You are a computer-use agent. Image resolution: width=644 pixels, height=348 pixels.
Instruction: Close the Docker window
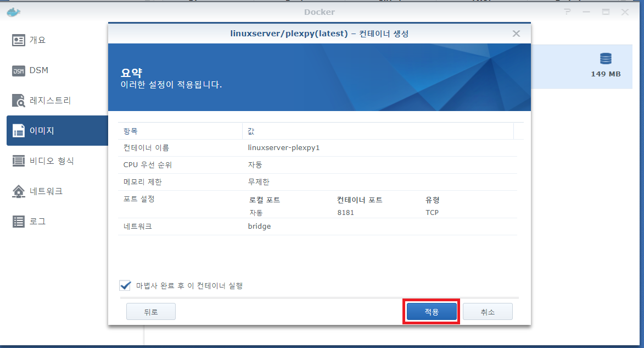click(625, 12)
